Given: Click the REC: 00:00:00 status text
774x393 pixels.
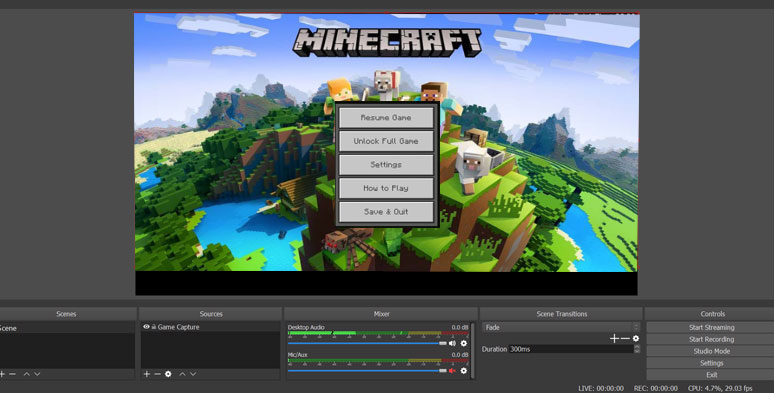Looking at the screenshot, I should point(655,389).
